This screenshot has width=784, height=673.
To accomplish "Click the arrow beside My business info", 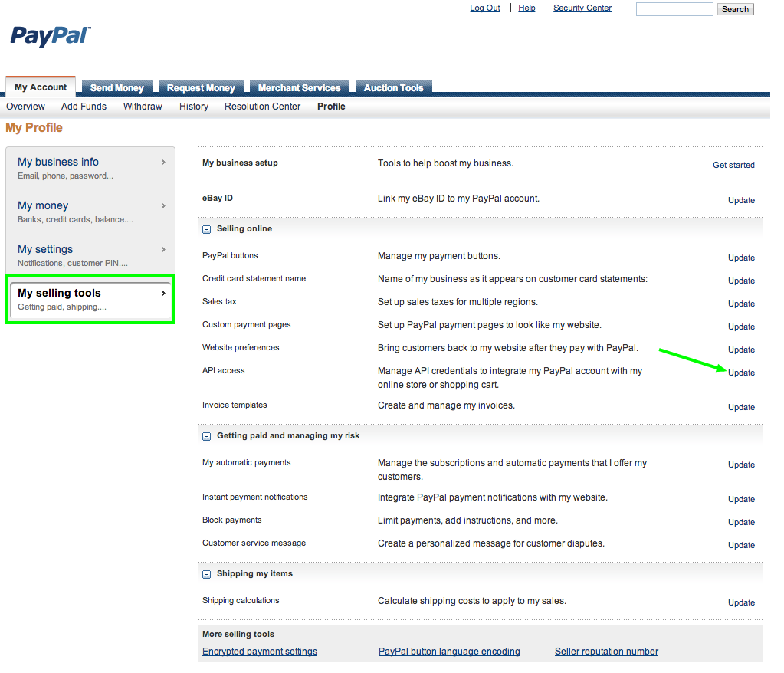I will click(162, 162).
